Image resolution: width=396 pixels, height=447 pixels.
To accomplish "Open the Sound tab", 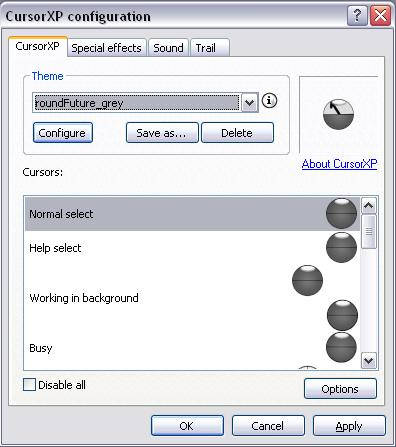I will [168, 48].
